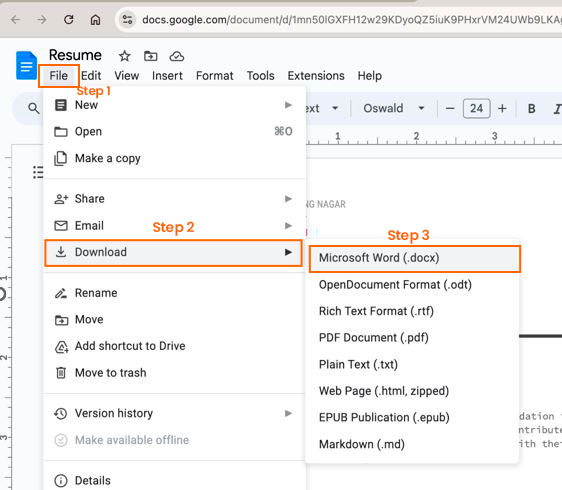Choose New from the File menu
The image size is (562, 490).
[x=174, y=105]
